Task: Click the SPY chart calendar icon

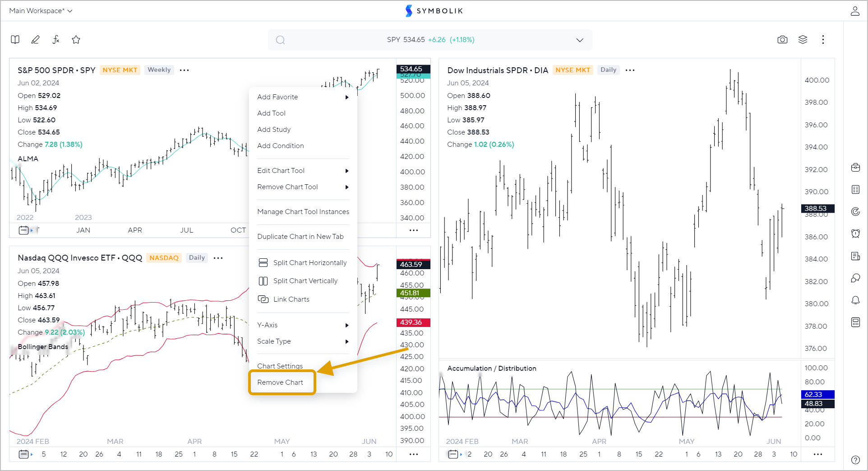Action: 24,230
